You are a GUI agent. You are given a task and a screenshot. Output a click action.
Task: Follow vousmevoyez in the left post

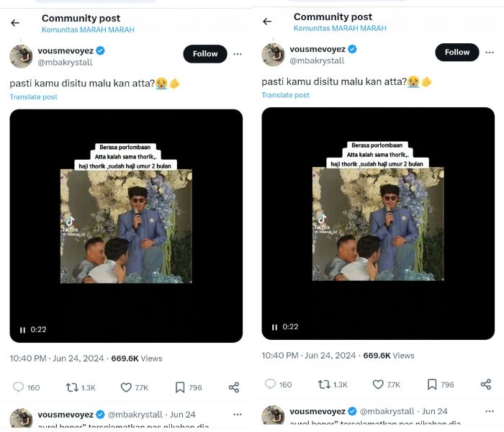pos(205,54)
